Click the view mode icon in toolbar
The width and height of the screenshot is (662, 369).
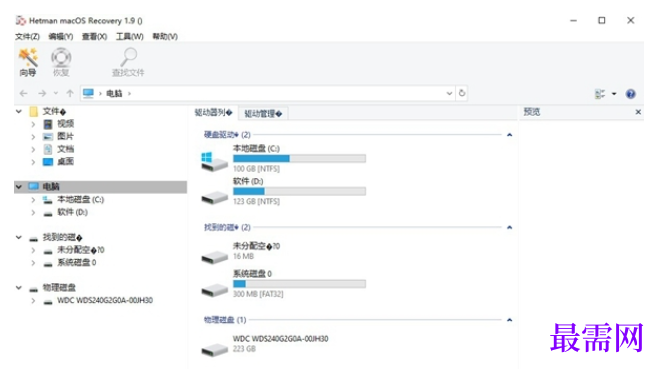(x=600, y=94)
